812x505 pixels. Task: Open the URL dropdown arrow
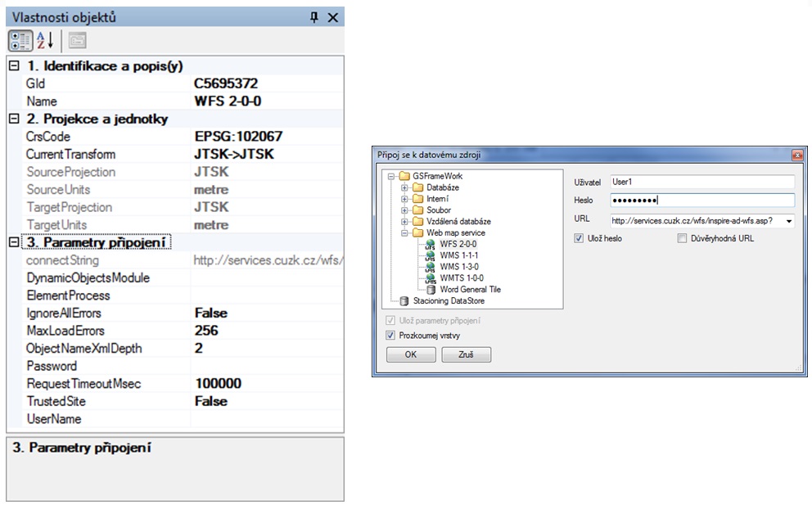click(788, 220)
